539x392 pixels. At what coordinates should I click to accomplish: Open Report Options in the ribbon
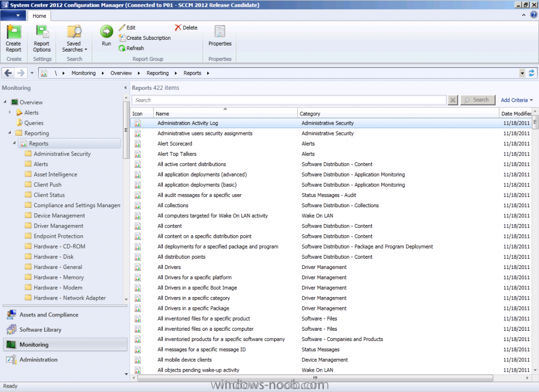(41, 38)
